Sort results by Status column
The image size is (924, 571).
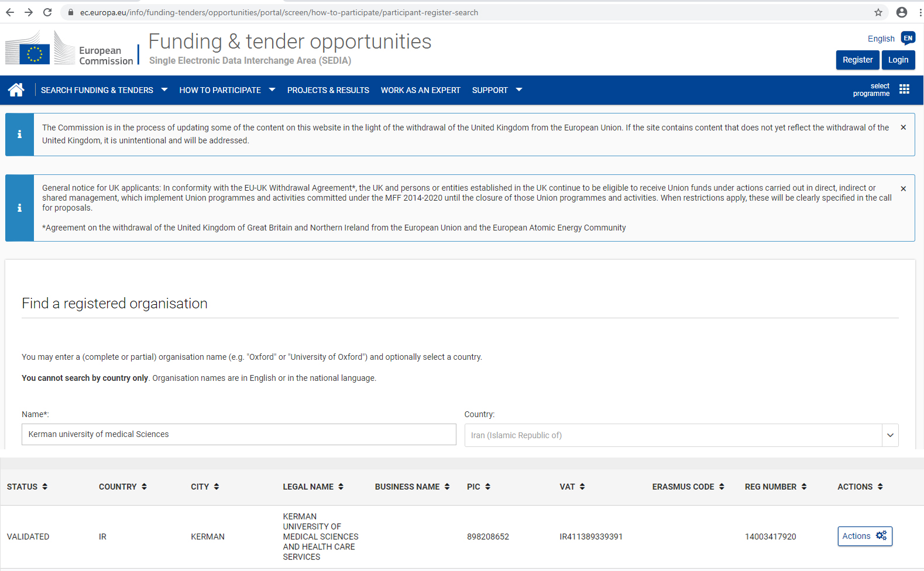pos(27,487)
